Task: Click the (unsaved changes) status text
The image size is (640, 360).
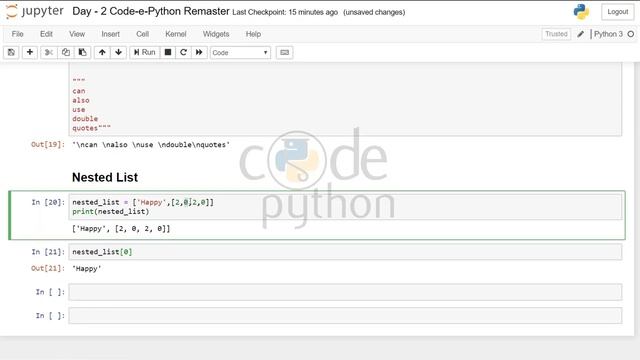Action: pyautogui.click(x=374, y=12)
